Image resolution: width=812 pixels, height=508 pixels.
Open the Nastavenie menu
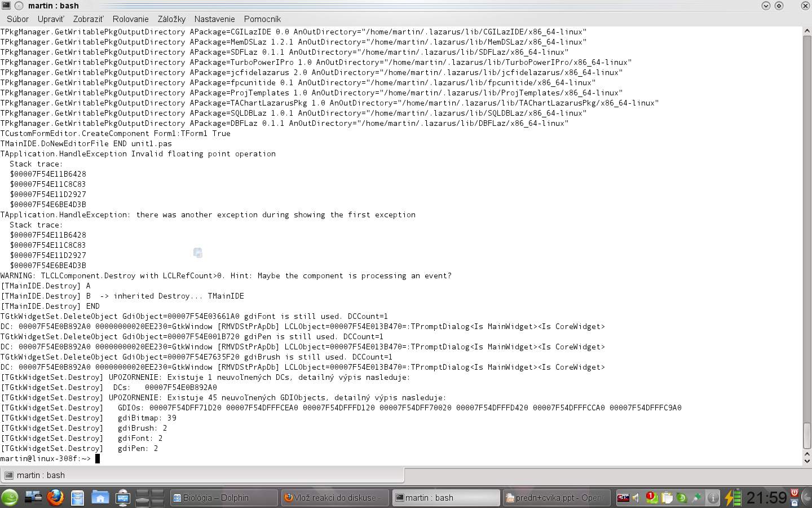214,19
